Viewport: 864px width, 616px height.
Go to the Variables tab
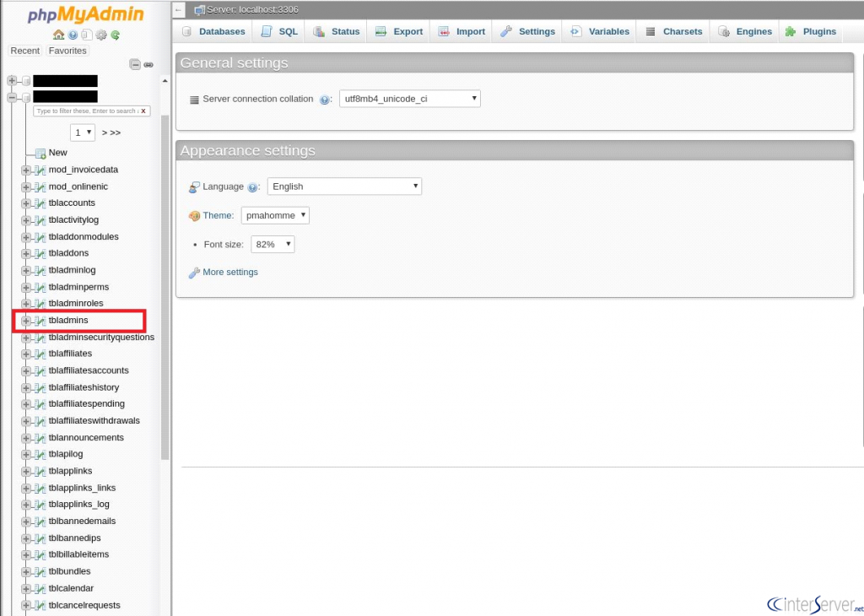point(599,31)
